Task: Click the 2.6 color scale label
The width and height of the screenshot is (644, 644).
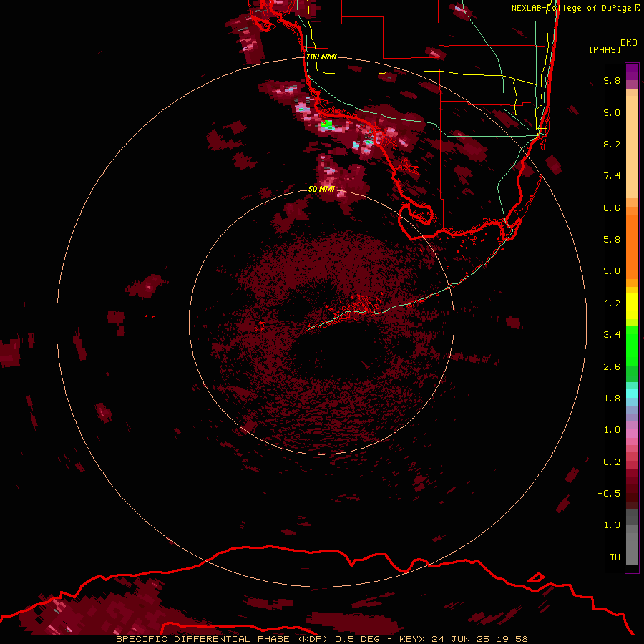Action: [612, 367]
